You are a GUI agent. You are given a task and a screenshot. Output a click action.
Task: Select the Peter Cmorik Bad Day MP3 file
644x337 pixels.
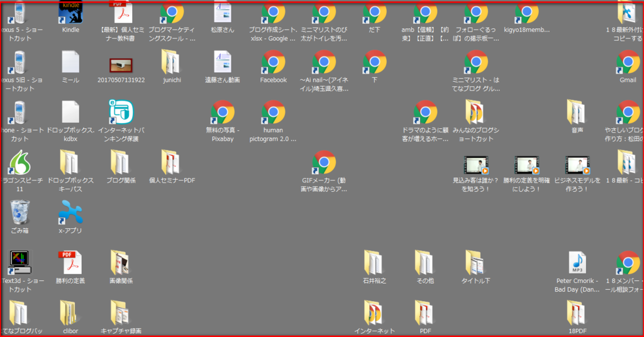pos(577,263)
